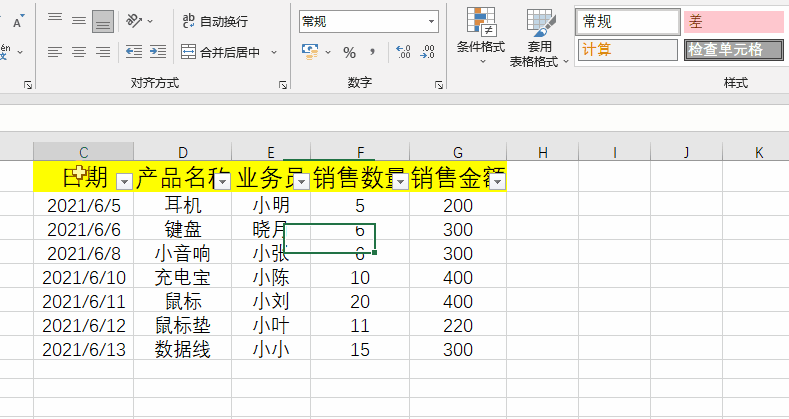
Task: Center text horizontally
Action: pyautogui.click(x=79, y=52)
